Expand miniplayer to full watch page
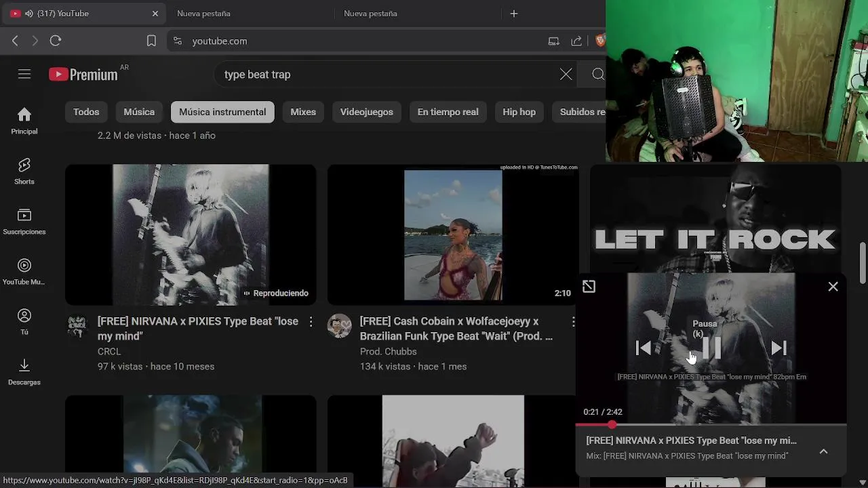 point(589,287)
